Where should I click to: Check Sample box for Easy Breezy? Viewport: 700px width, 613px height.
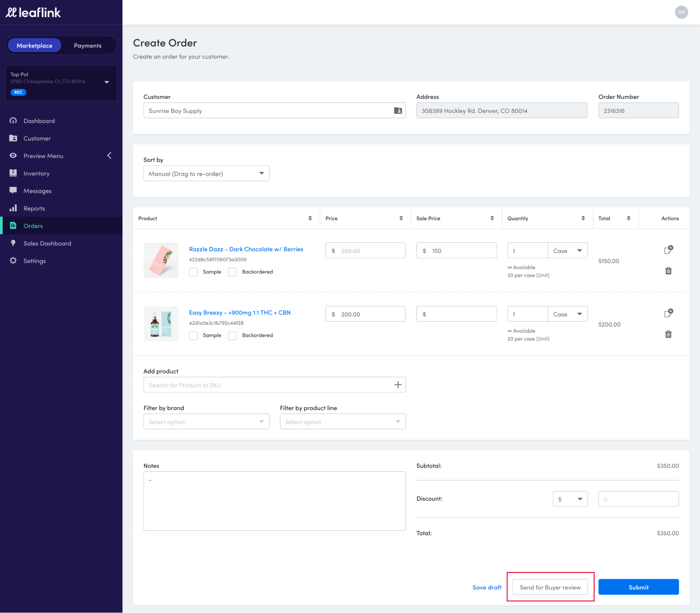pos(193,336)
